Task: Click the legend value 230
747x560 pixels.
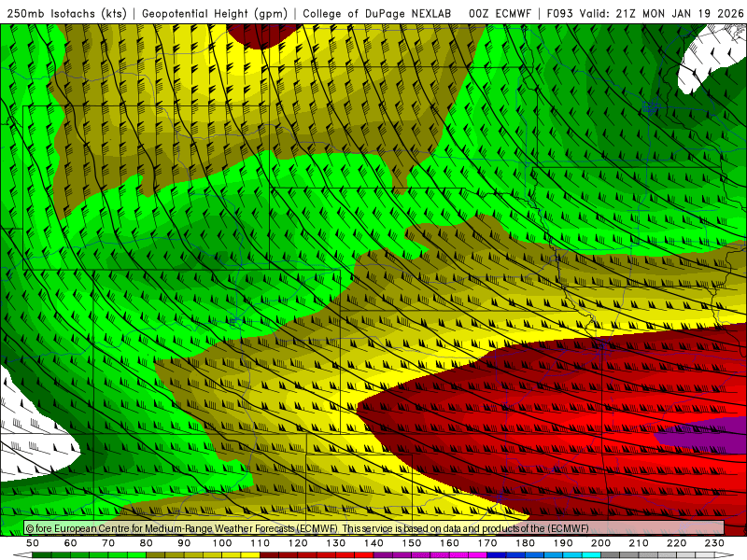Action: click(x=714, y=543)
